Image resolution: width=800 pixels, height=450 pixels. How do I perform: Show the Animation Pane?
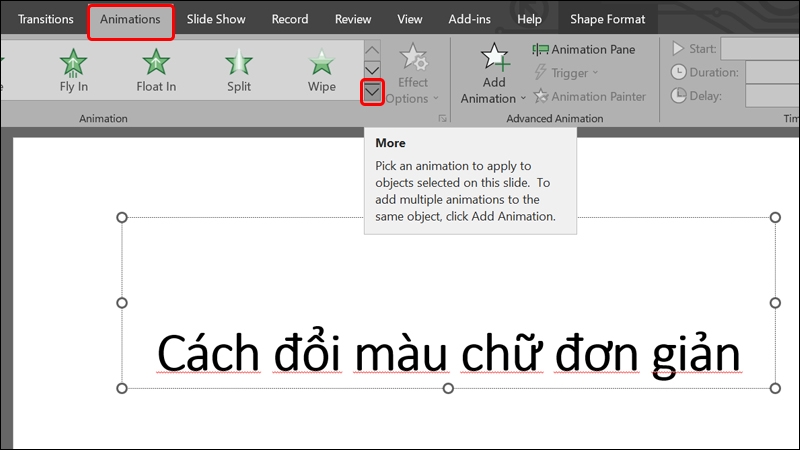(x=584, y=49)
